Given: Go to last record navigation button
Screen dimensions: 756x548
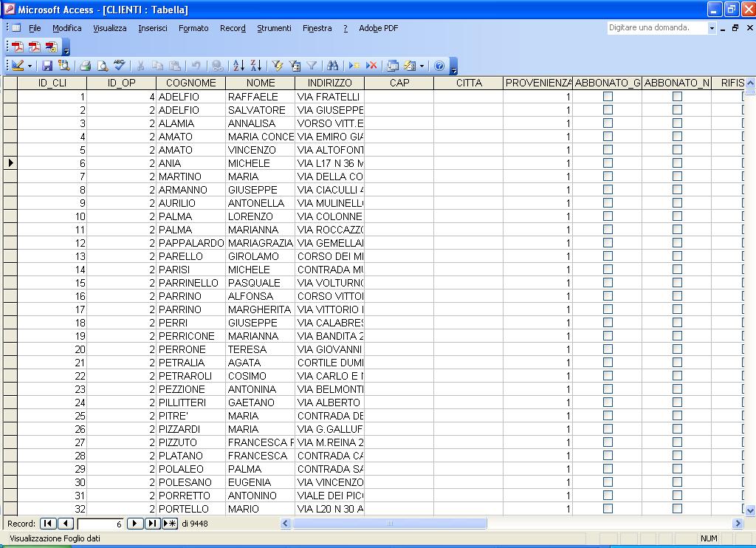Looking at the screenshot, I should (152, 524).
